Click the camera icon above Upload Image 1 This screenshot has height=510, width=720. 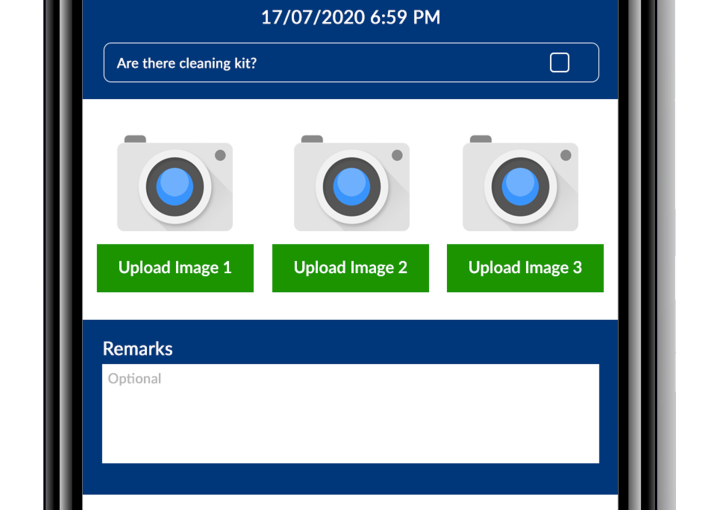pyautogui.click(x=175, y=183)
